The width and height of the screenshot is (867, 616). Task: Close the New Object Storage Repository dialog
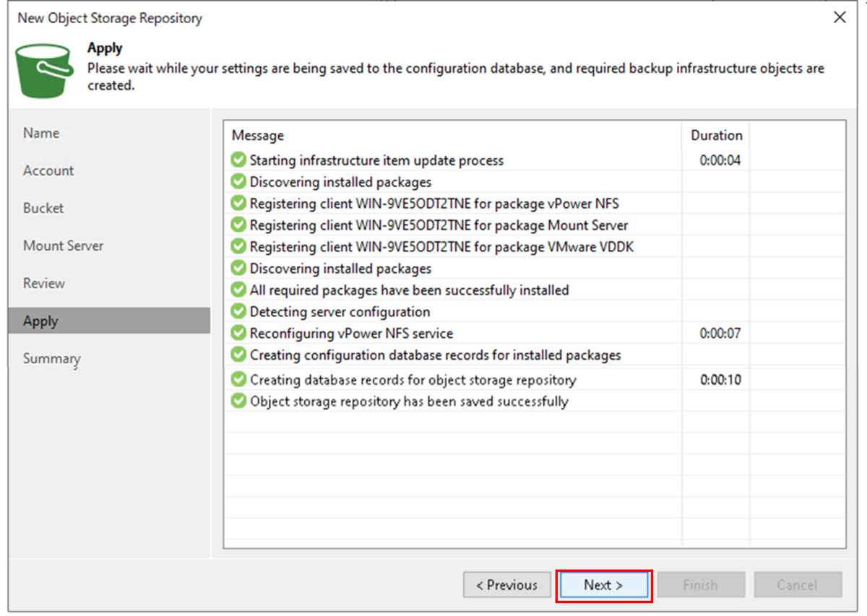coord(840,18)
